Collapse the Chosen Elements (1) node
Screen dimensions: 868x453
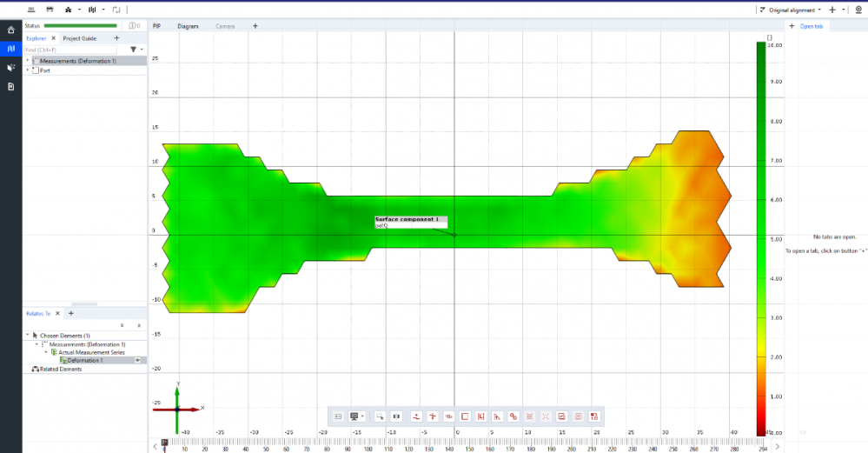coord(27,336)
